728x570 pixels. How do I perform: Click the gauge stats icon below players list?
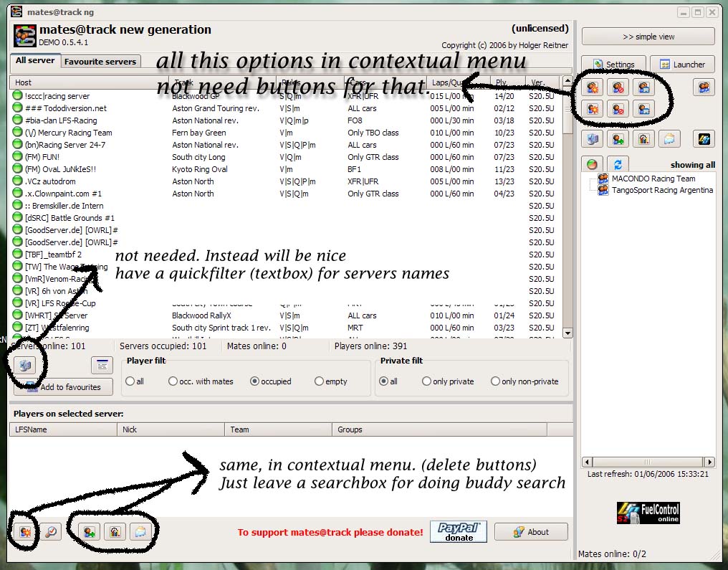(x=115, y=531)
